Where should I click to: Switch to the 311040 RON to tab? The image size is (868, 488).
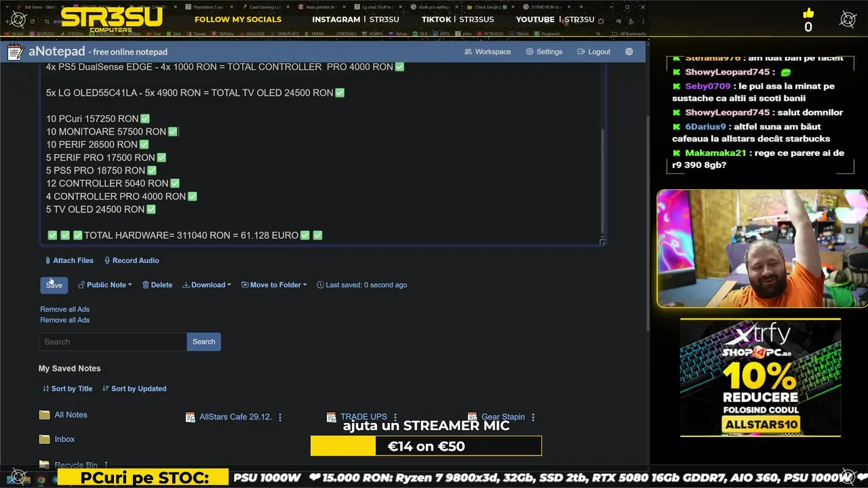(548, 7)
